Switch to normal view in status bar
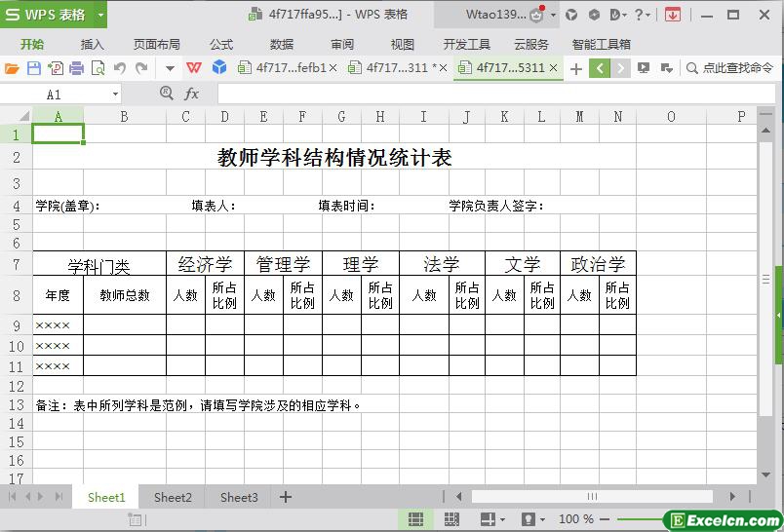784x532 pixels. tap(415, 519)
